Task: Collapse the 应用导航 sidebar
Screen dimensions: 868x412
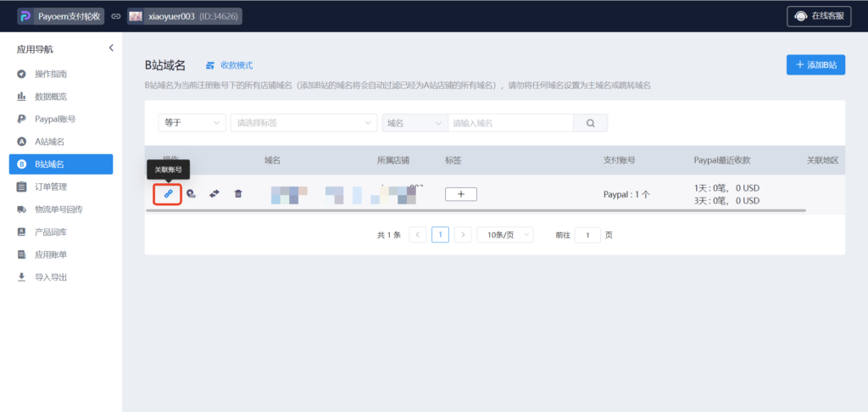Action: (111, 48)
